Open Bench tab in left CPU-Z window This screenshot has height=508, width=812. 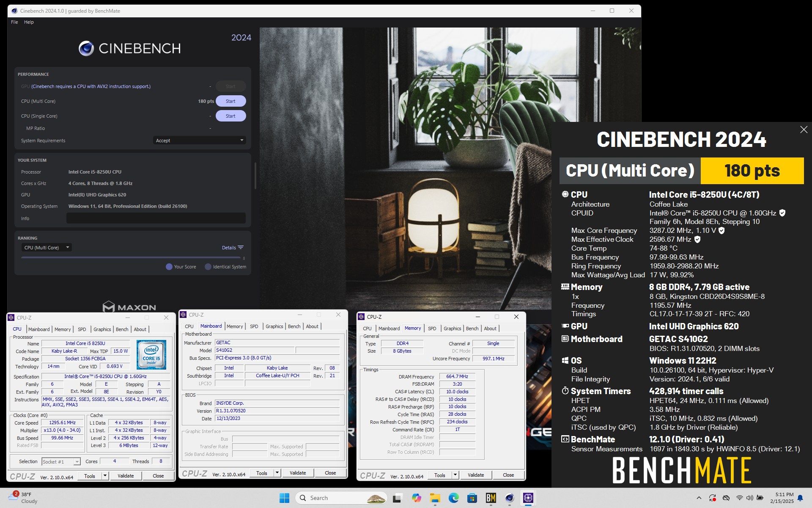(x=122, y=329)
